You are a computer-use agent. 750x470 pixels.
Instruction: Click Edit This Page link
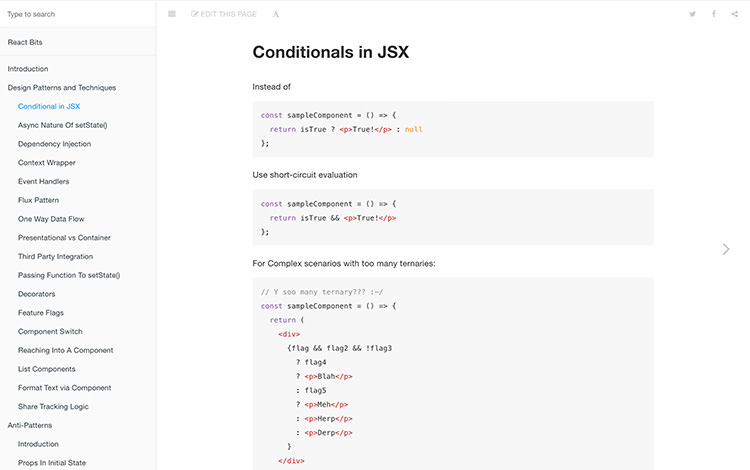tap(224, 14)
